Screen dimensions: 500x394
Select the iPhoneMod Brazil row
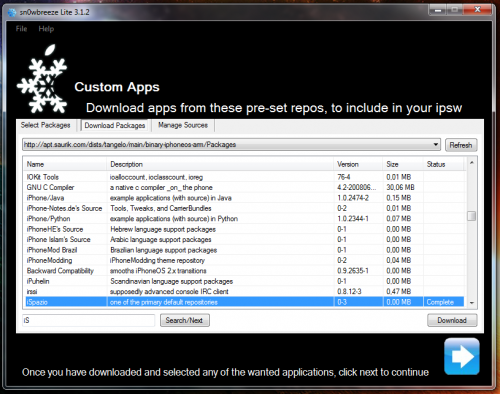point(245,250)
